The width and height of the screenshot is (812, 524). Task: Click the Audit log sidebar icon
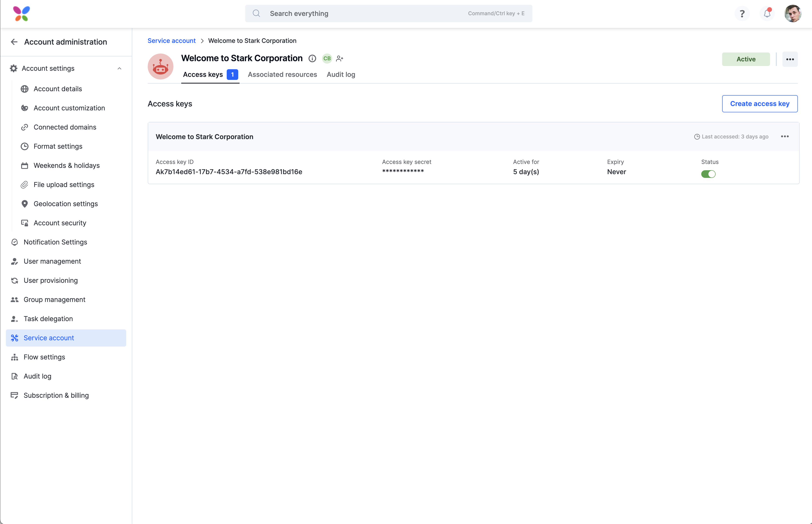click(15, 376)
